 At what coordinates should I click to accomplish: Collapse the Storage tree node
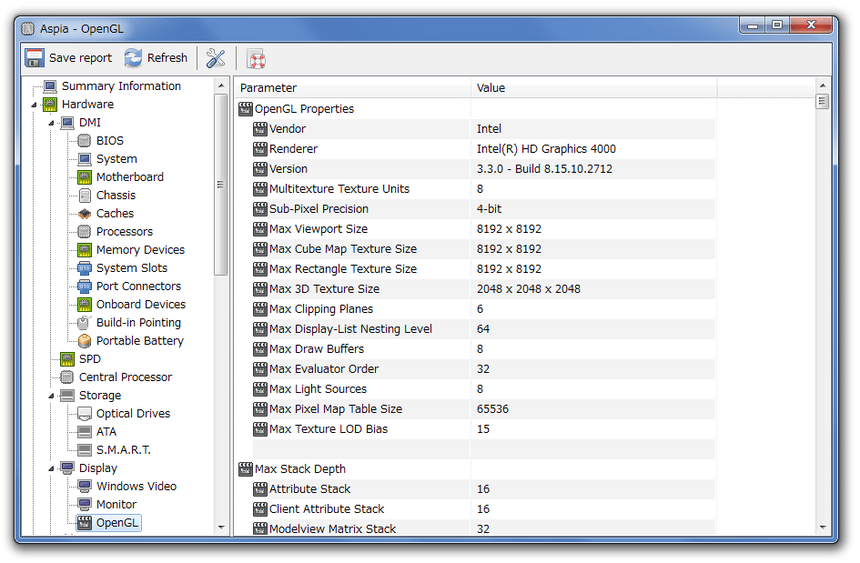51,396
